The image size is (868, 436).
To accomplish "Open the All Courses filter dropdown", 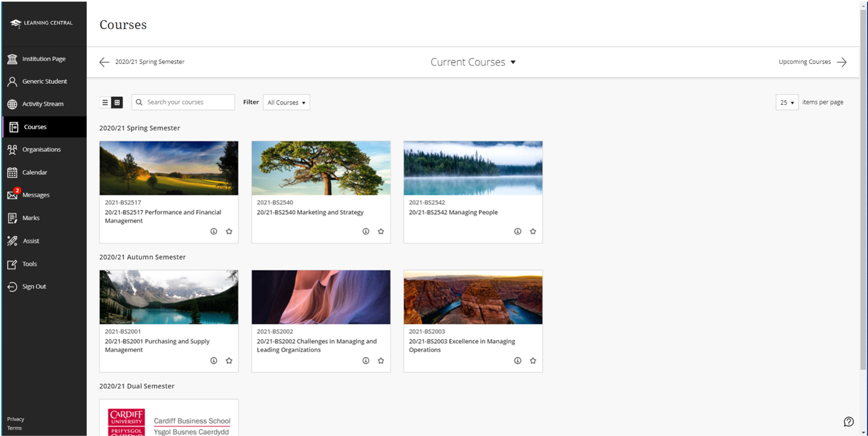I will 286,102.
